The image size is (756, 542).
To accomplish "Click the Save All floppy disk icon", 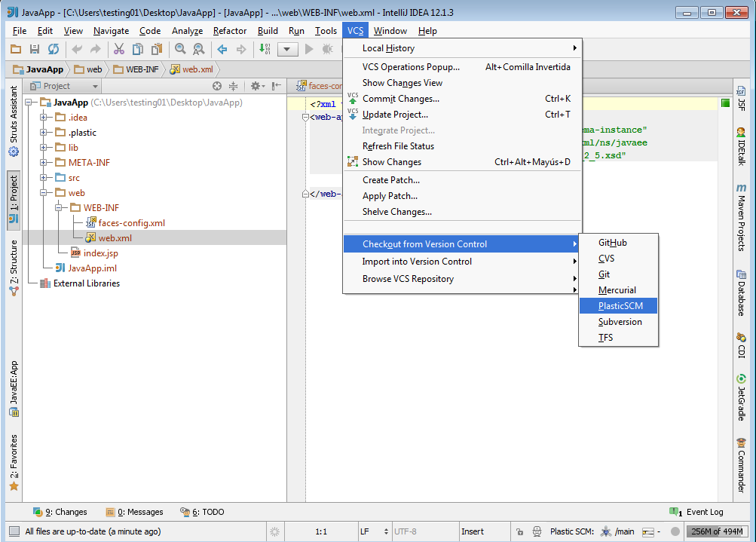I will (34, 49).
